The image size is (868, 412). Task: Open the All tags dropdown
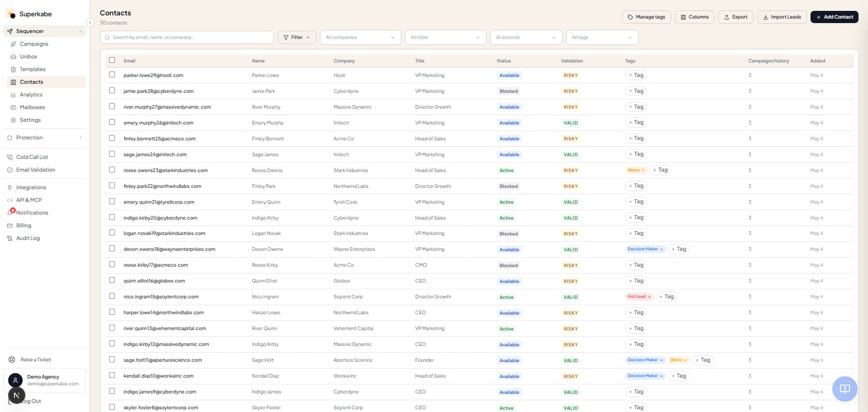coord(602,37)
